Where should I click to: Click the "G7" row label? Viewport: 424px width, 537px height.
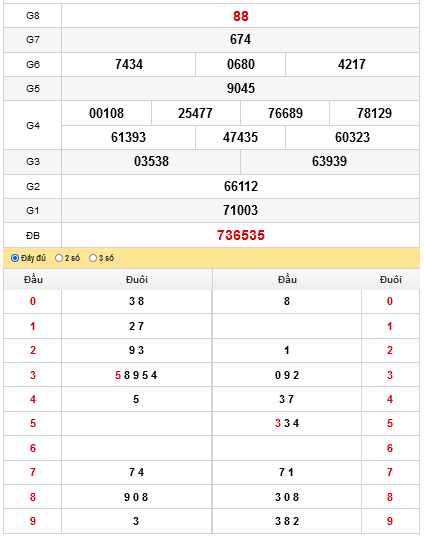tap(33, 40)
